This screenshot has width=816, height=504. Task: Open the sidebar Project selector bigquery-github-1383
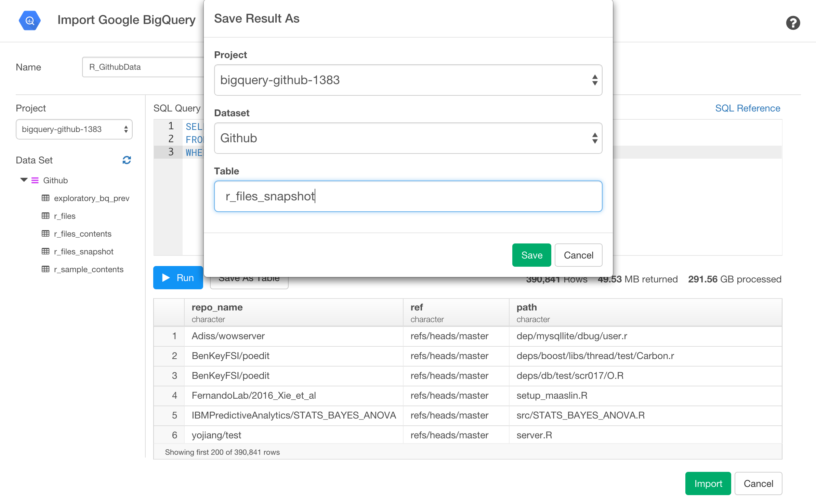[x=74, y=129]
